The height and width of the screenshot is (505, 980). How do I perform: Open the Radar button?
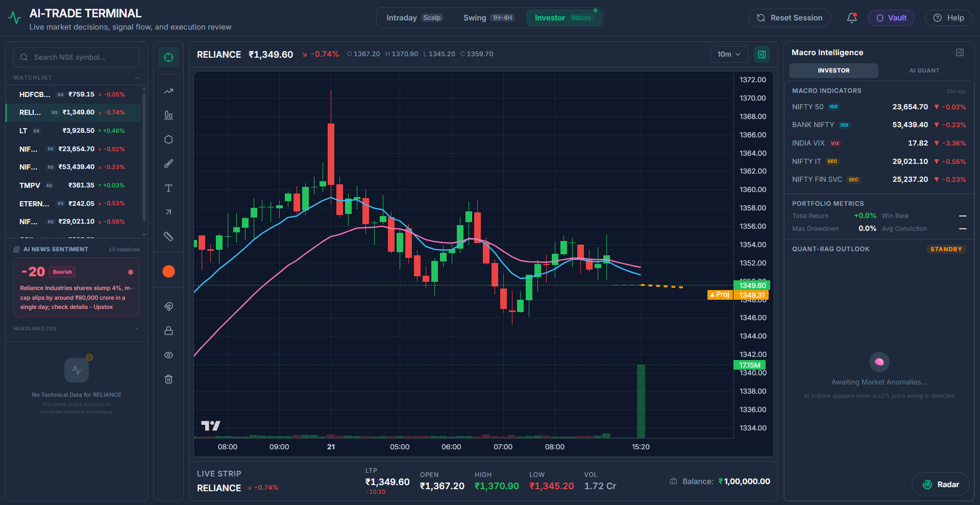coord(940,485)
